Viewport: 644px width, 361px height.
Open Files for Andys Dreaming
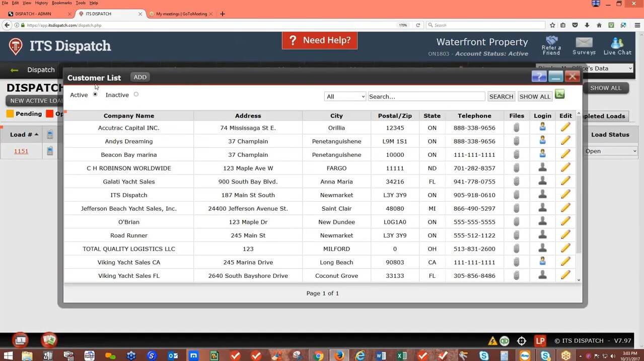coord(516,142)
